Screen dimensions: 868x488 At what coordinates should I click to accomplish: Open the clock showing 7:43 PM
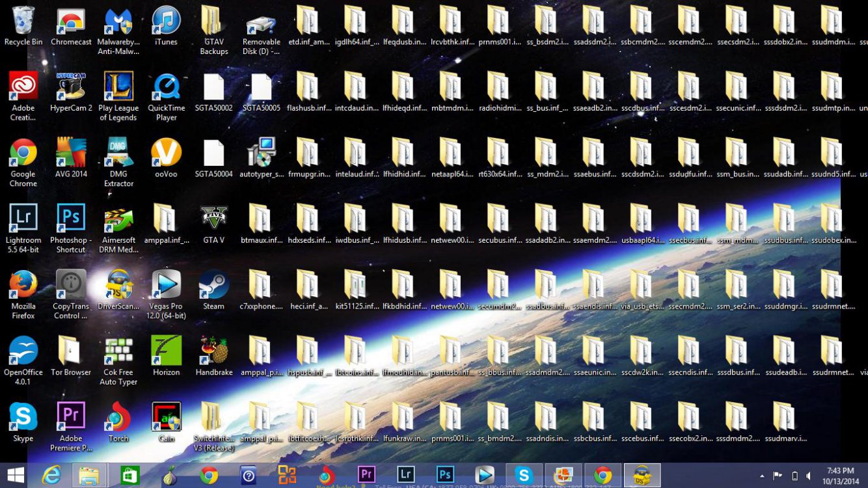pyautogui.click(x=840, y=475)
